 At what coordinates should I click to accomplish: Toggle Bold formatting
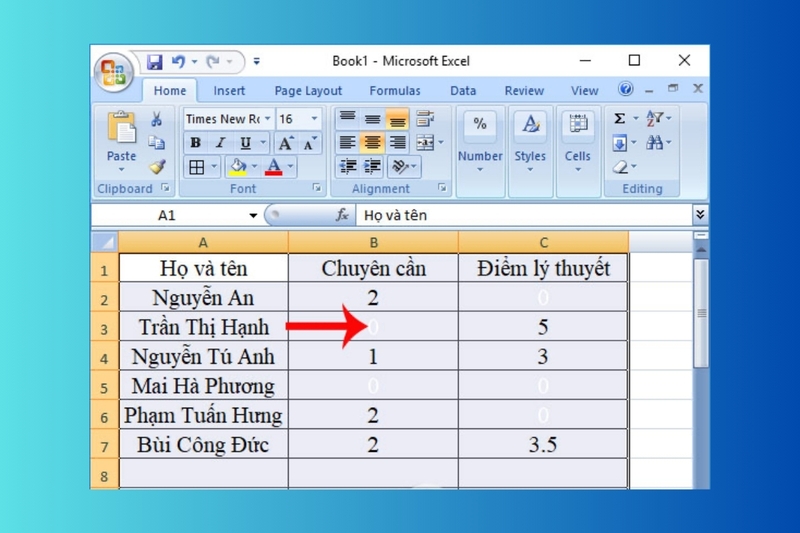pyautogui.click(x=195, y=143)
